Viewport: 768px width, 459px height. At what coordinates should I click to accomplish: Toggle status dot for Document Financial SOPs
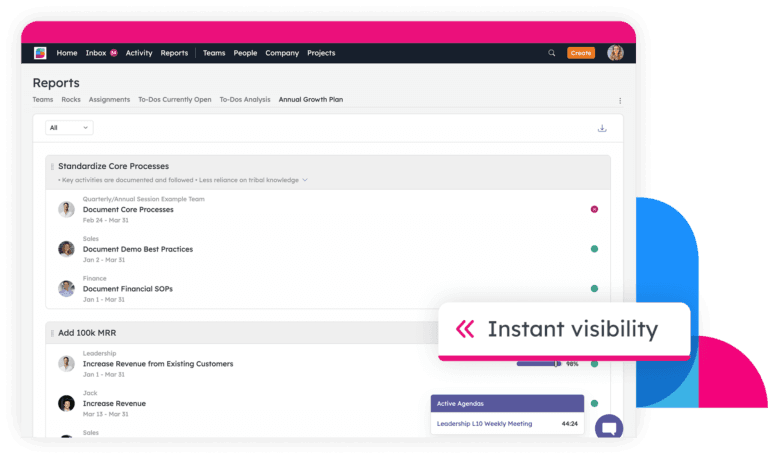point(594,288)
